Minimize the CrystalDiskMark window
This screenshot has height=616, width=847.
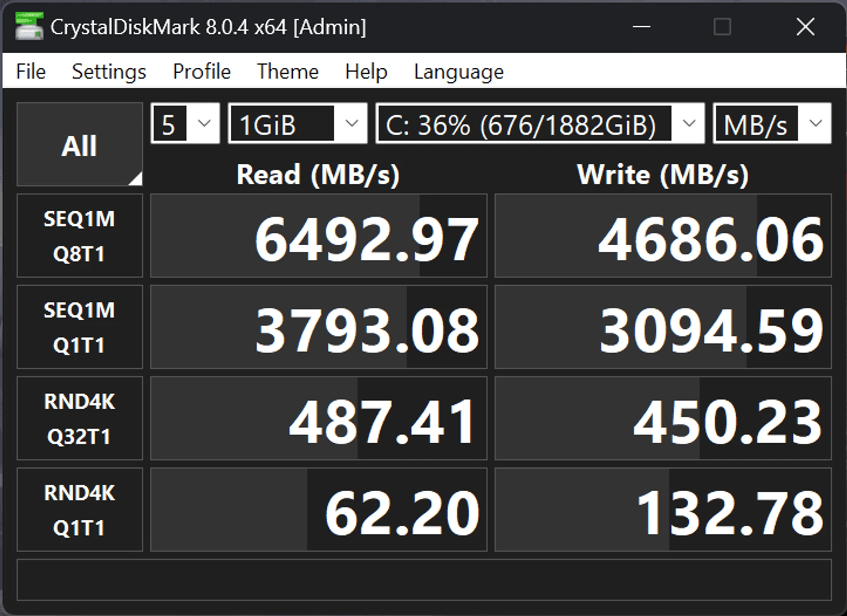click(x=641, y=27)
